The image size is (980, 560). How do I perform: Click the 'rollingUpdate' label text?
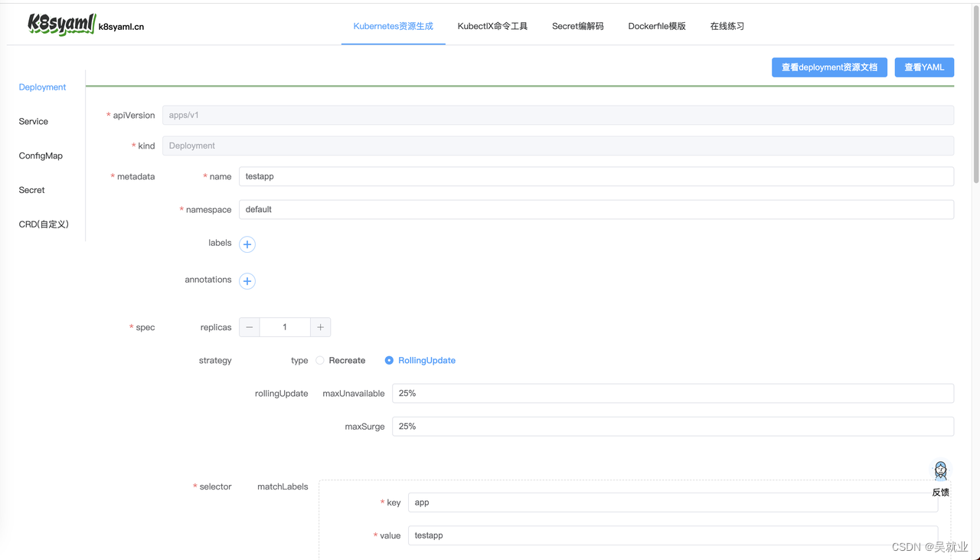[282, 394]
